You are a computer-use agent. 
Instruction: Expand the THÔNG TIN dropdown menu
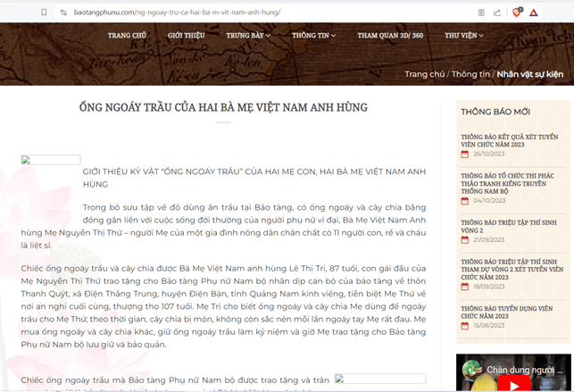pos(313,36)
